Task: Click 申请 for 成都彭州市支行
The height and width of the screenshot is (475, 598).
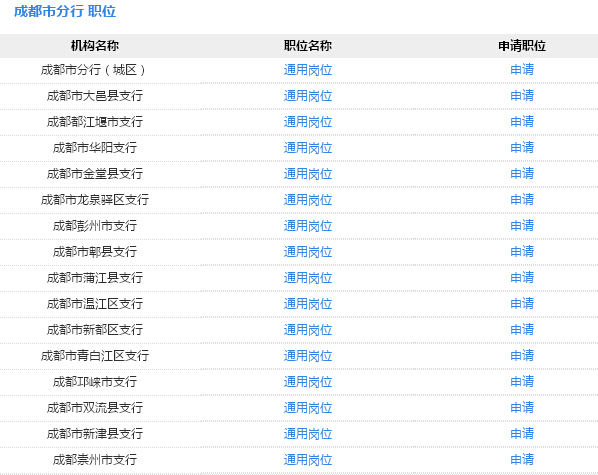Action: tap(522, 225)
